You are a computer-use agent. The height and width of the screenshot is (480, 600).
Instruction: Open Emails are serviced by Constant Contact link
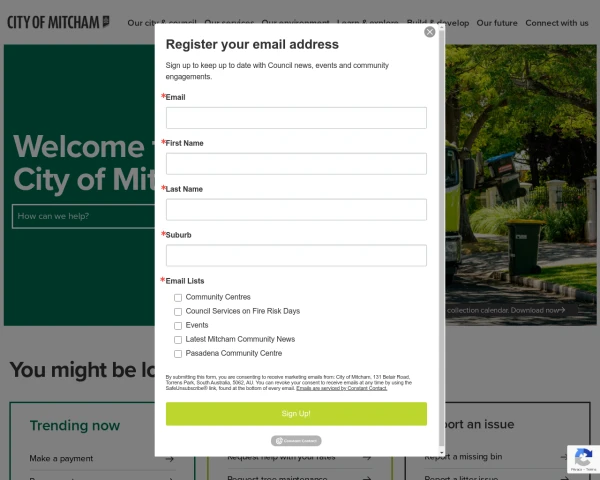pyautogui.click(x=341, y=388)
